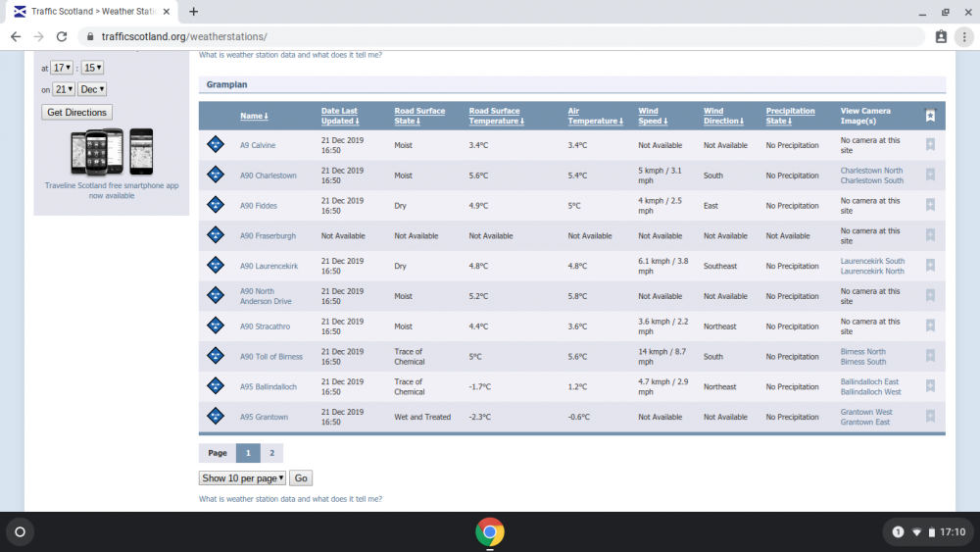Click the A90 Fraserburgh weather station diamond icon
Image resolution: width=980 pixels, height=552 pixels.
(216, 235)
